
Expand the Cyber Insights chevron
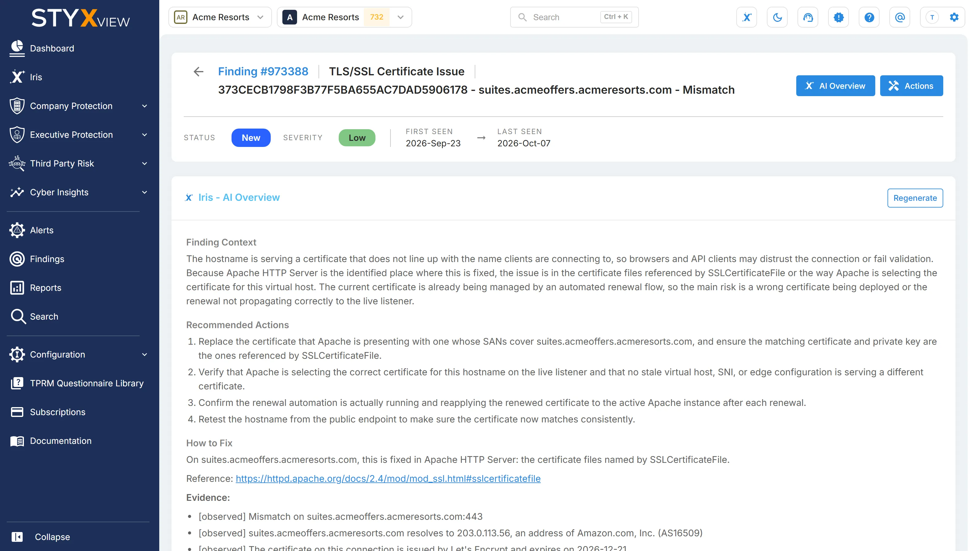[x=145, y=193]
